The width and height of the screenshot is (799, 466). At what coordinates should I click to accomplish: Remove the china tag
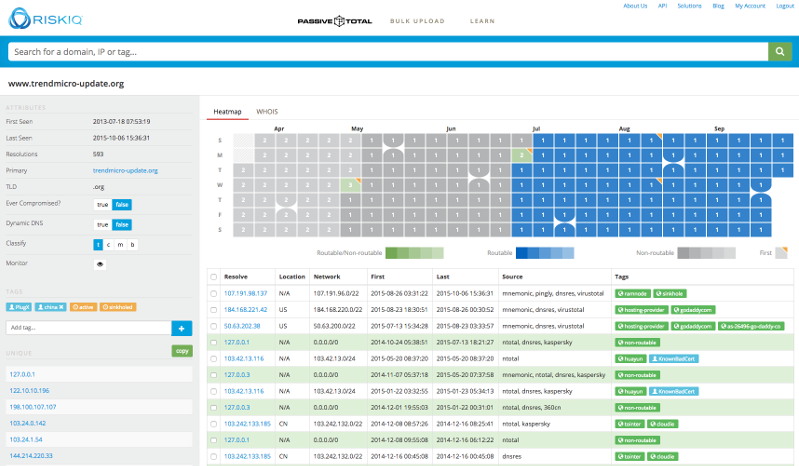click(61, 306)
